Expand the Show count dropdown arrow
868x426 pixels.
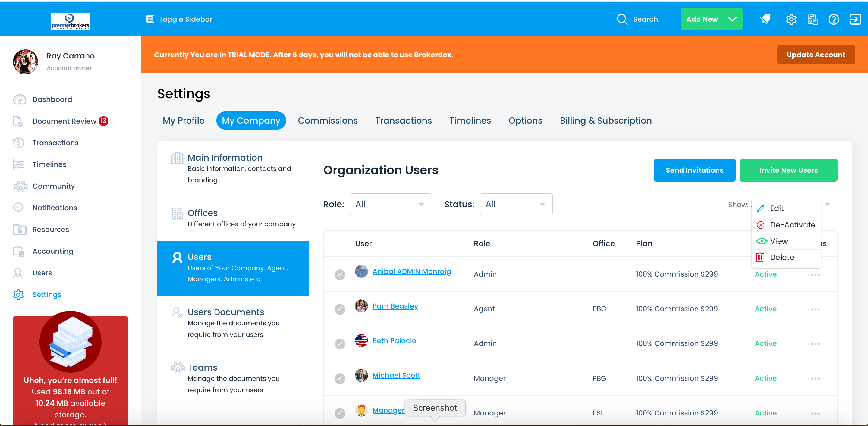[x=827, y=204]
